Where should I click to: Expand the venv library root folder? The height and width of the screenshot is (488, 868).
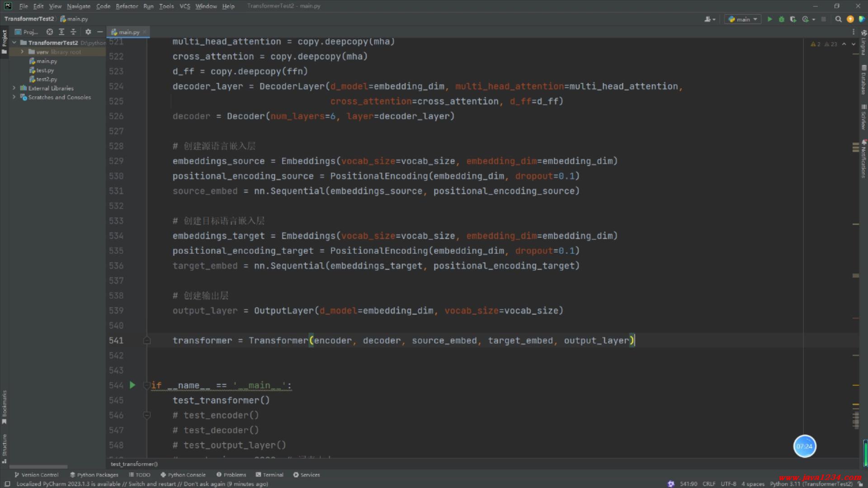(x=22, y=52)
